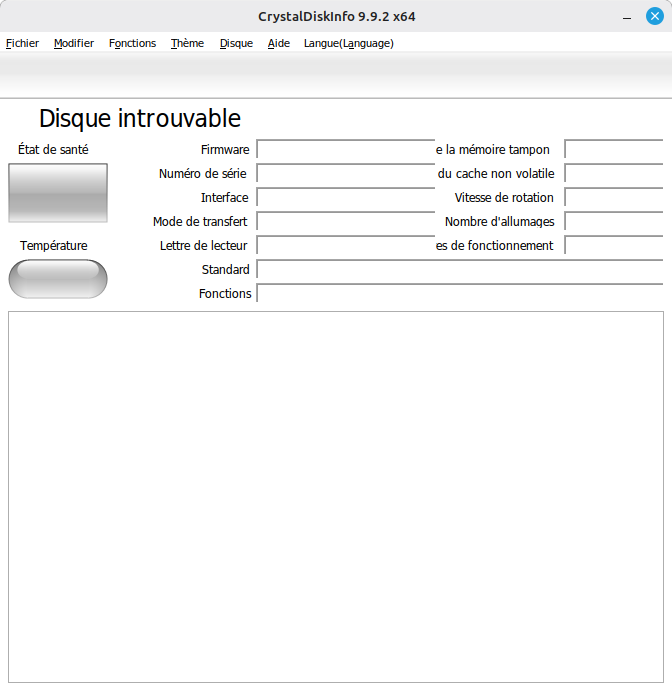The height and width of the screenshot is (691, 672).
Task: Click the Standard value field
Action: click(460, 269)
